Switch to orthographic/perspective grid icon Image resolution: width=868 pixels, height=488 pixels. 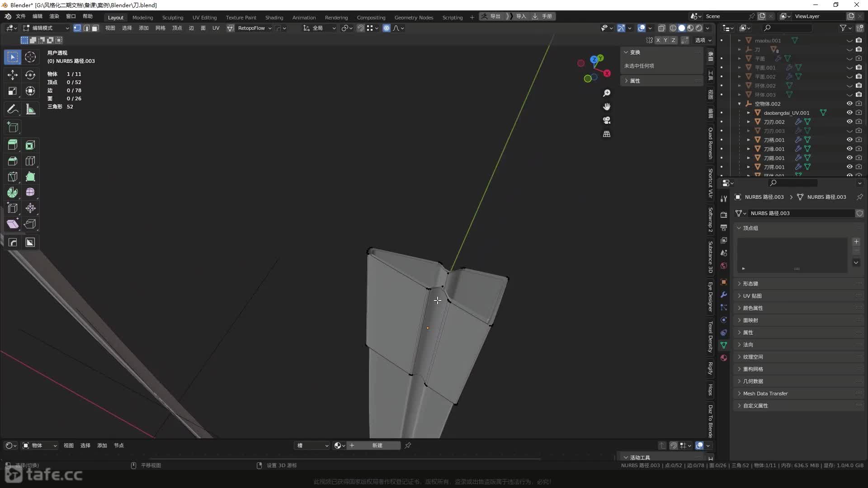click(x=607, y=134)
